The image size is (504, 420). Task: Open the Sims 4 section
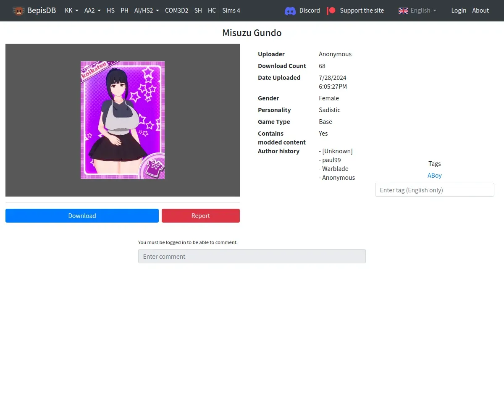pyautogui.click(x=231, y=10)
